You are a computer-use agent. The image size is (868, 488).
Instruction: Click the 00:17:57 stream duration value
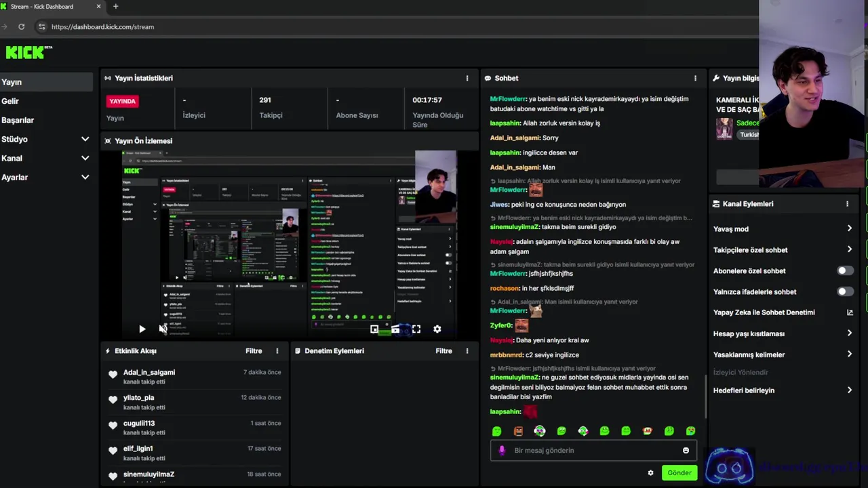click(427, 100)
